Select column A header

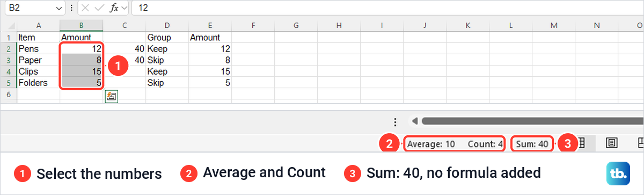pos(39,26)
